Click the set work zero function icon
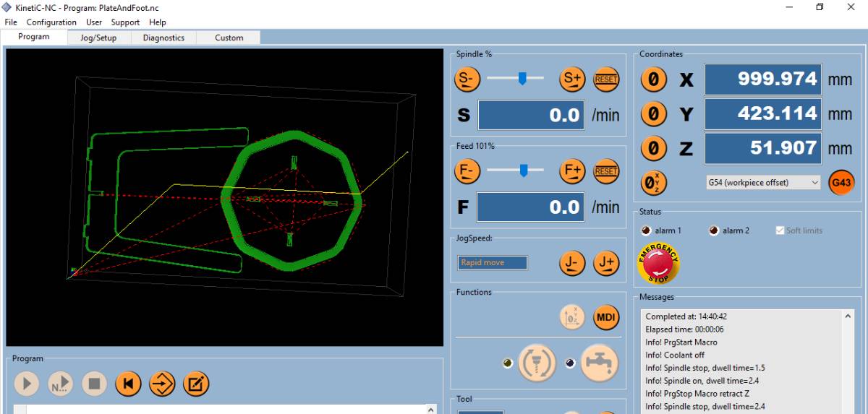Image resolution: width=868 pixels, height=414 pixels. (x=572, y=317)
